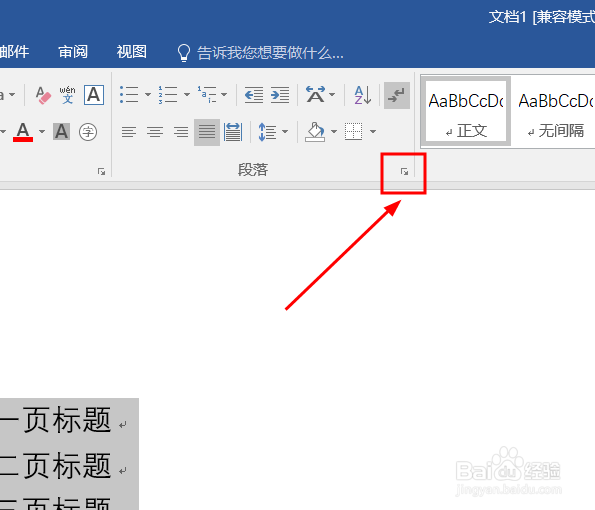This screenshot has width=595, height=510.
Task: Apply distributed alignment
Action: coord(233,132)
